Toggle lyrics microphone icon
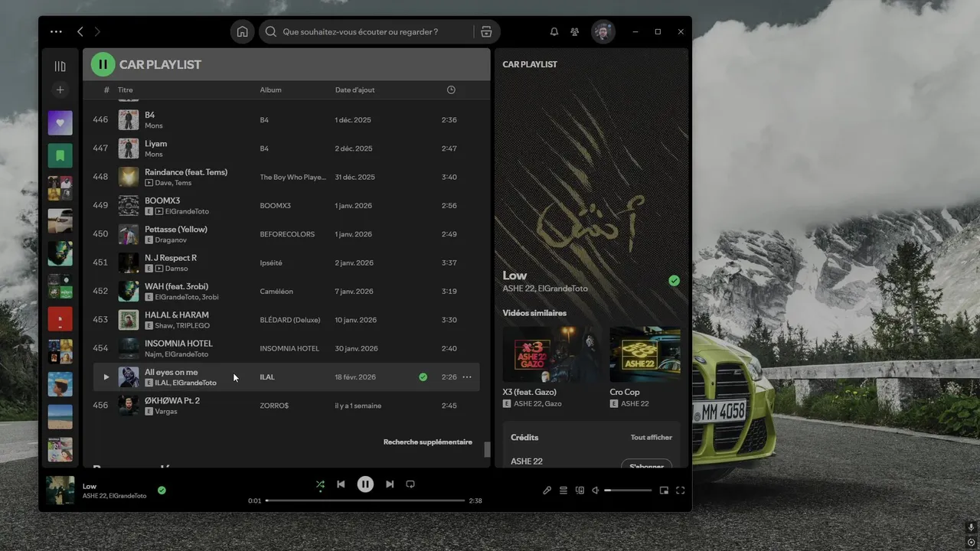The image size is (980, 551). pos(547,491)
